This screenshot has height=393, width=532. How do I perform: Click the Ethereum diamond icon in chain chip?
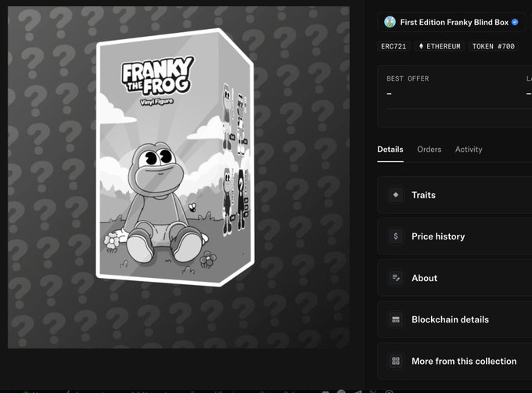[x=421, y=46]
